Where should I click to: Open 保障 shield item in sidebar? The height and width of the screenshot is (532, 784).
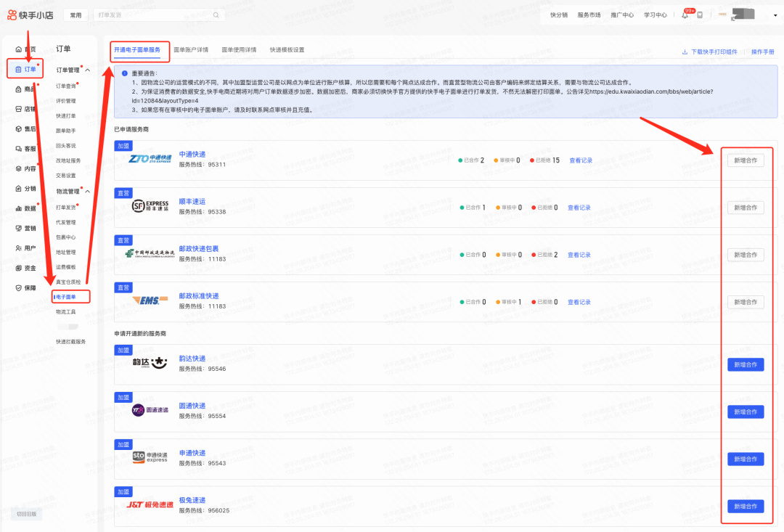25,287
